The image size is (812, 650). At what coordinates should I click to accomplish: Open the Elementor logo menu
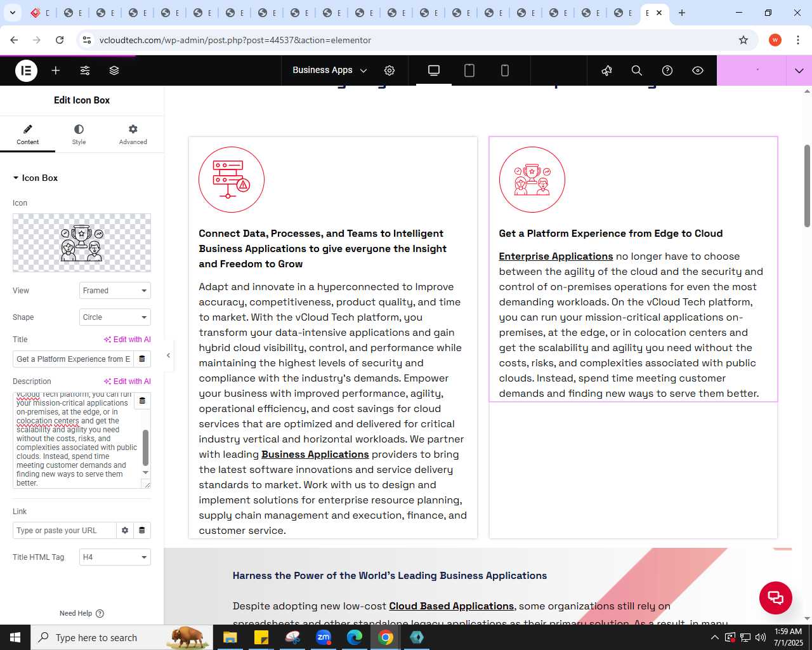[x=26, y=70]
